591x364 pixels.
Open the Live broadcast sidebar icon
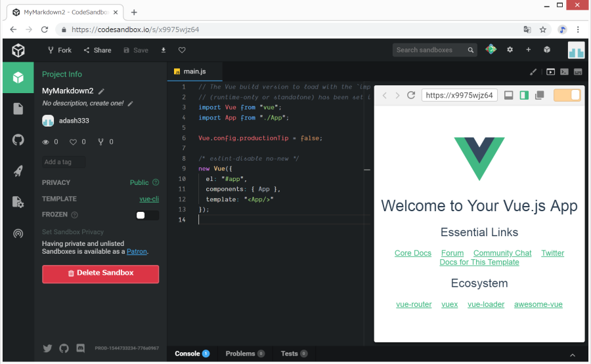click(x=18, y=233)
